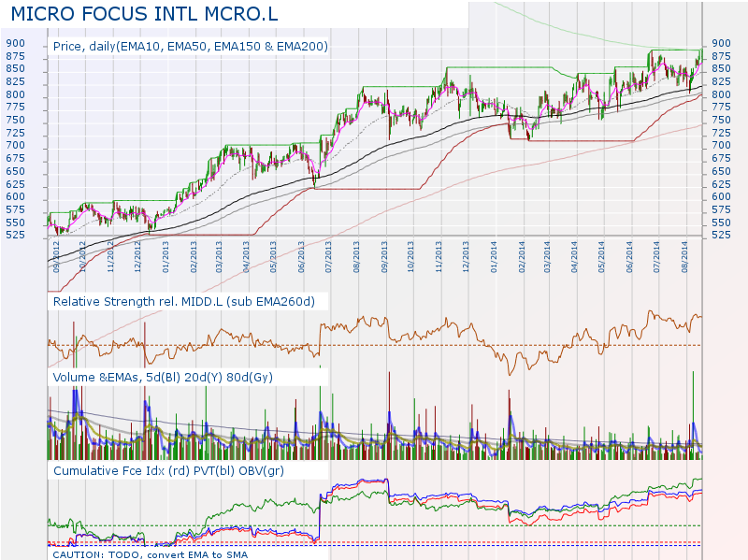Screen dimensions: 748x560
Task: Click the 900 value on left price axis
Action: click(x=15, y=43)
